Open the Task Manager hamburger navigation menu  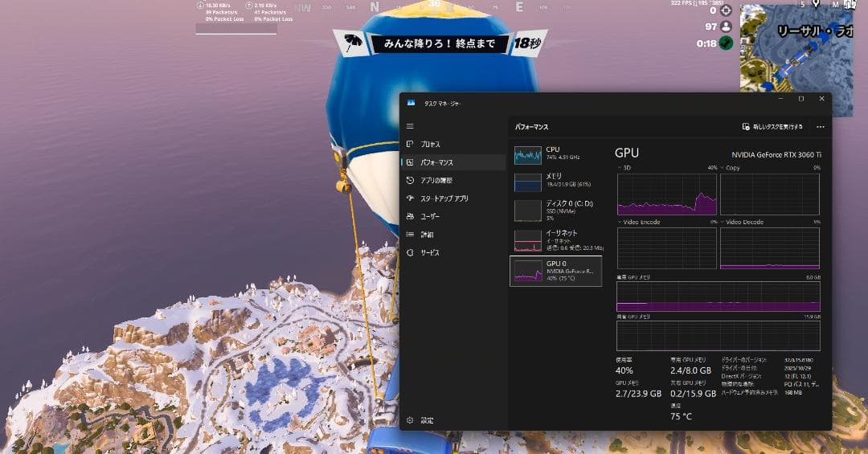click(x=410, y=126)
